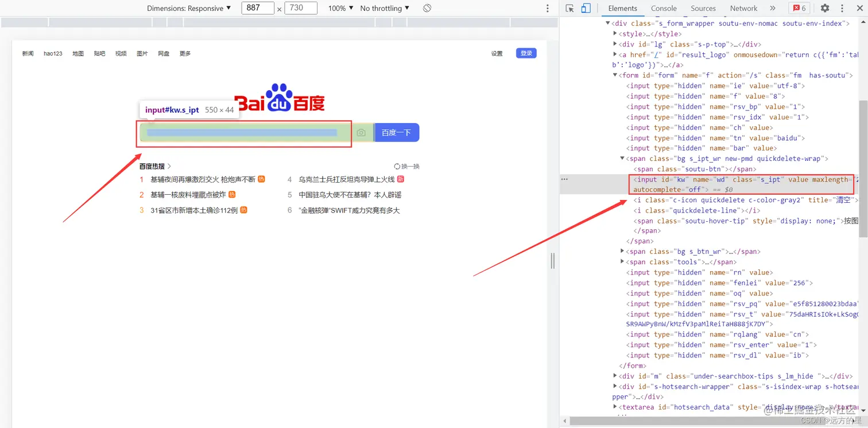Open the customize DevTools three-dot menu
Viewport: 868px width, 428px height.
point(842,8)
